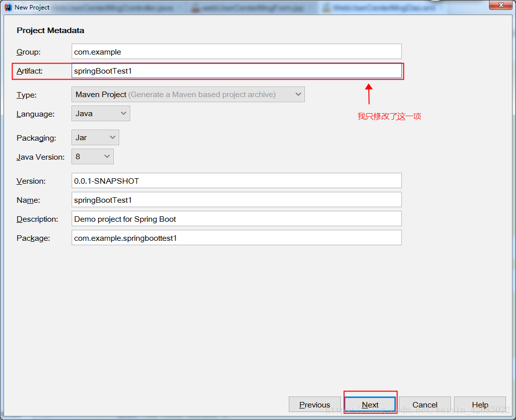516x420 pixels.
Task: Expand the Language dropdown set to Java
Action: click(x=101, y=114)
